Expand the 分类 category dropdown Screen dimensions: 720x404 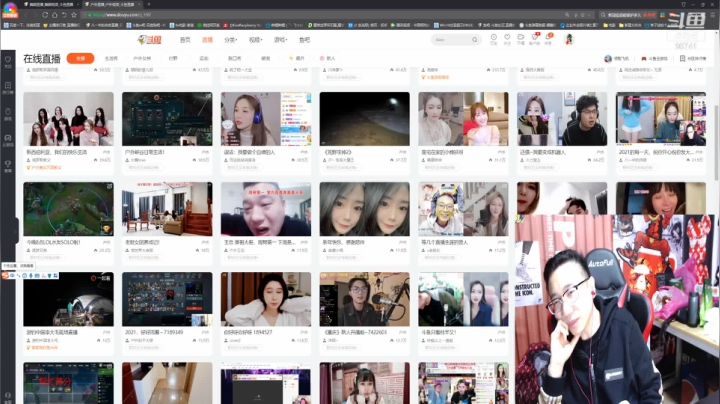pos(231,40)
